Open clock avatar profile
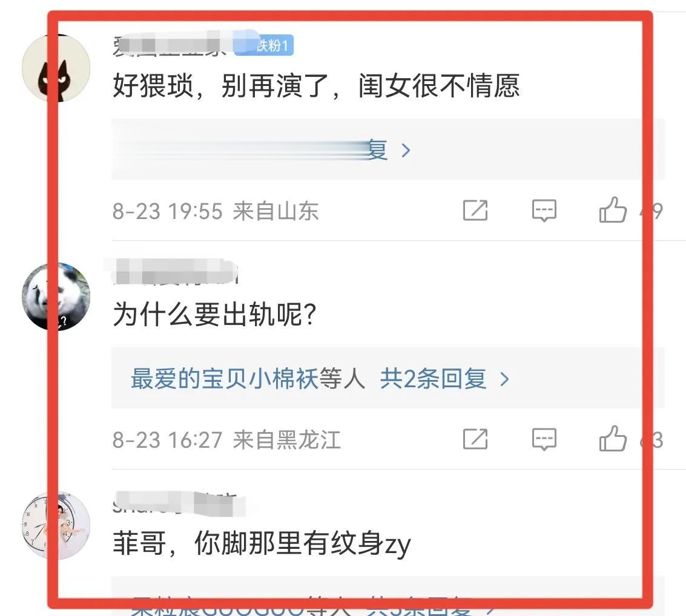686x616 pixels. (56, 525)
